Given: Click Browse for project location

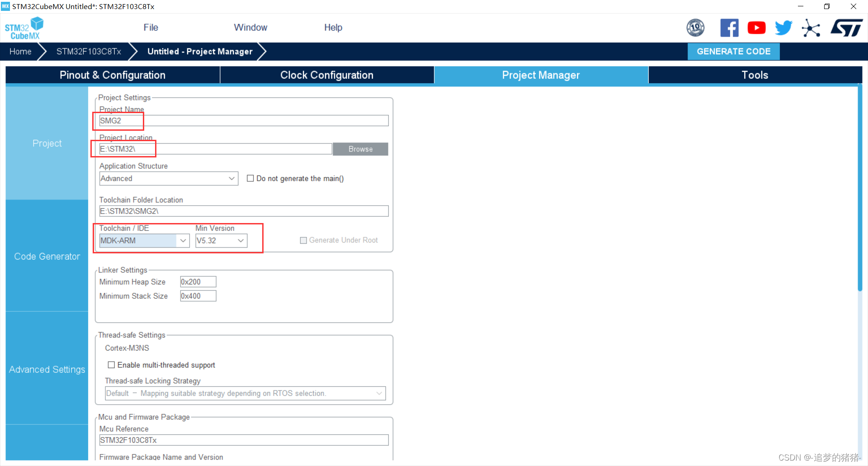Looking at the screenshot, I should click(360, 149).
